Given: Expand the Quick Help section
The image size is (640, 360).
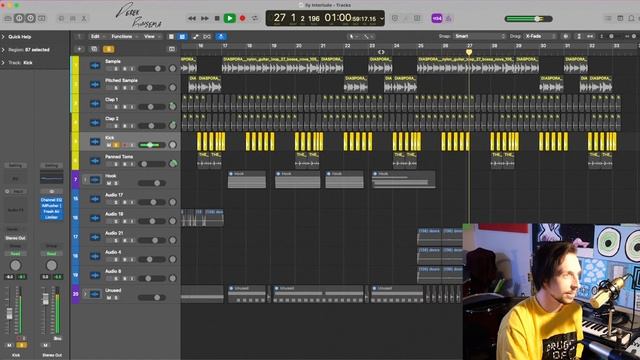Looking at the screenshot, I should [x=3, y=37].
